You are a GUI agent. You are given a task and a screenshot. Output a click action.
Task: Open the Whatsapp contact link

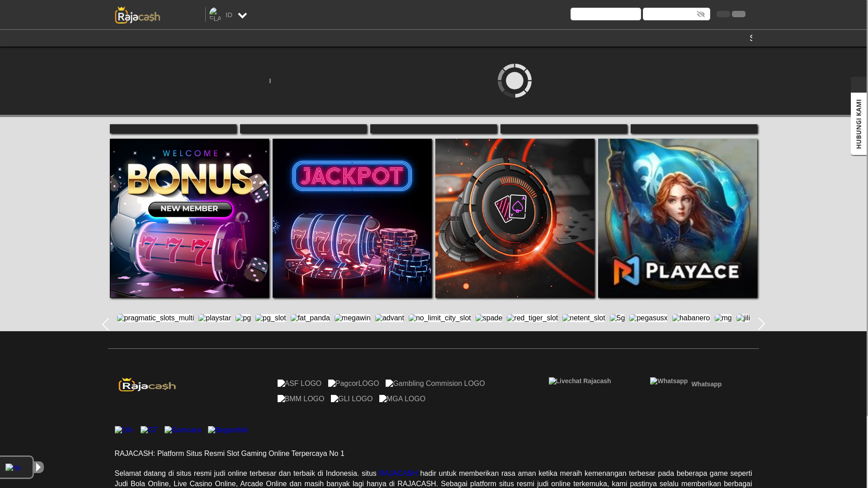(x=686, y=383)
